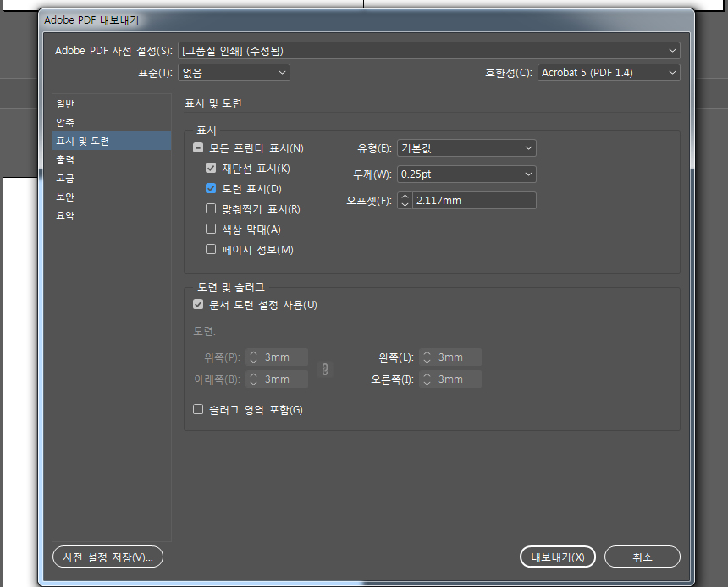Open 두께 dropdown set to 0.25pt

pos(466,174)
